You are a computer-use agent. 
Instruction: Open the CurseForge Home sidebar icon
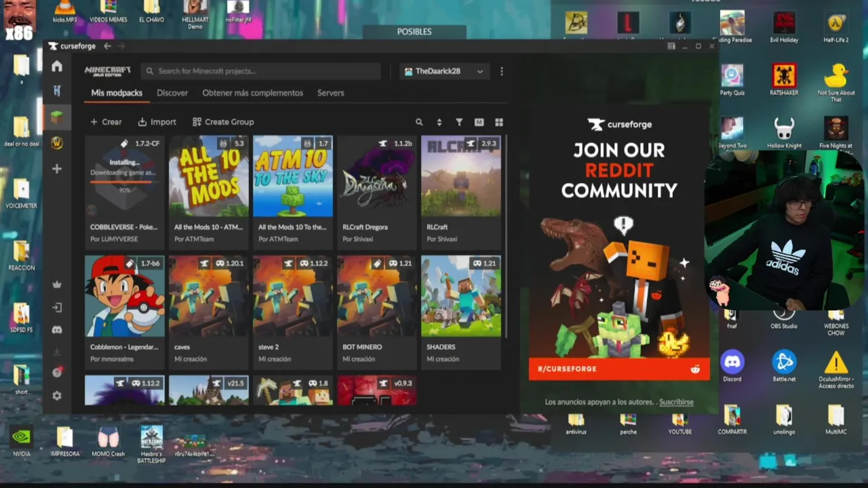[57, 66]
